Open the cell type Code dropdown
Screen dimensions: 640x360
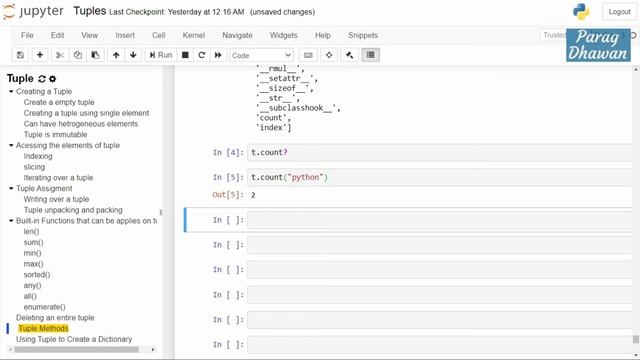click(x=261, y=55)
